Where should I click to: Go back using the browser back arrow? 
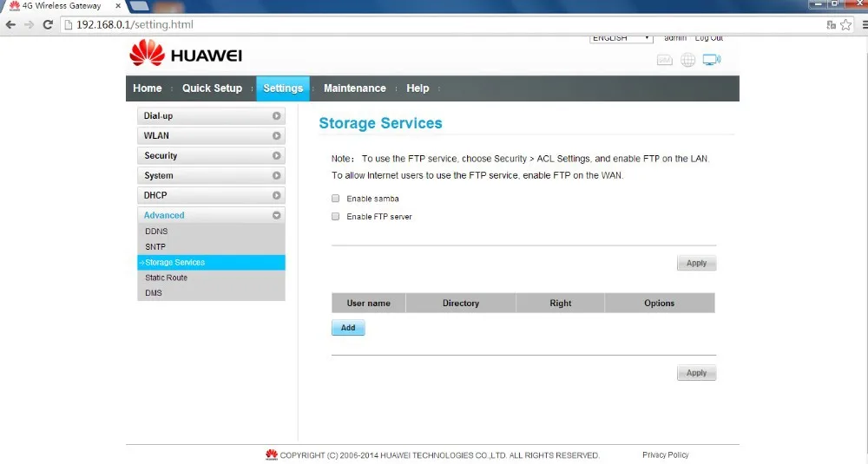point(10,24)
